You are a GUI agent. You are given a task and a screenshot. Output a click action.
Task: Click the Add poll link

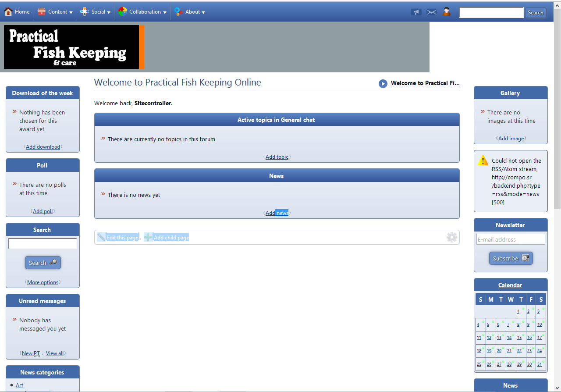(x=43, y=211)
